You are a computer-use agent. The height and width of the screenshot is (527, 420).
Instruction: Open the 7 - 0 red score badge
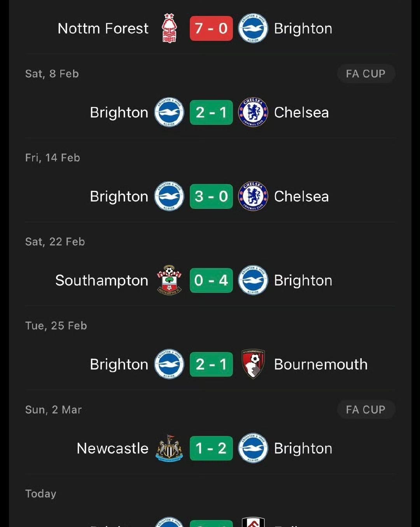click(211, 28)
